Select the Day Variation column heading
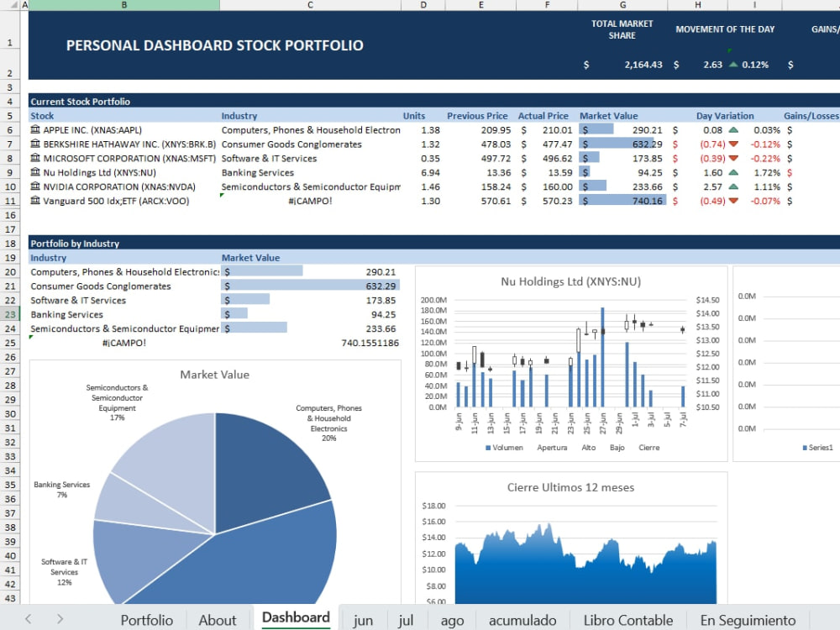 pyautogui.click(x=724, y=116)
